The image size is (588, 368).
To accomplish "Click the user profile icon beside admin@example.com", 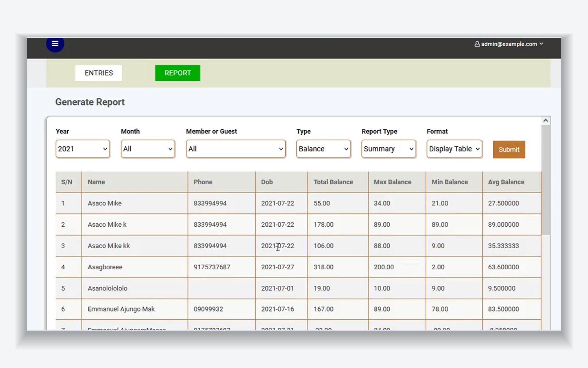I will (477, 44).
